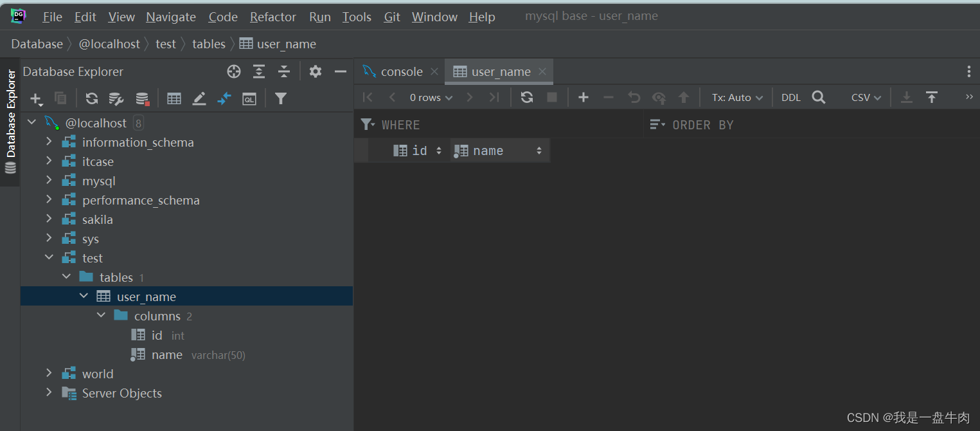Click the Edit Source pencil icon
Viewport: 980px width, 431px height.
click(199, 98)
